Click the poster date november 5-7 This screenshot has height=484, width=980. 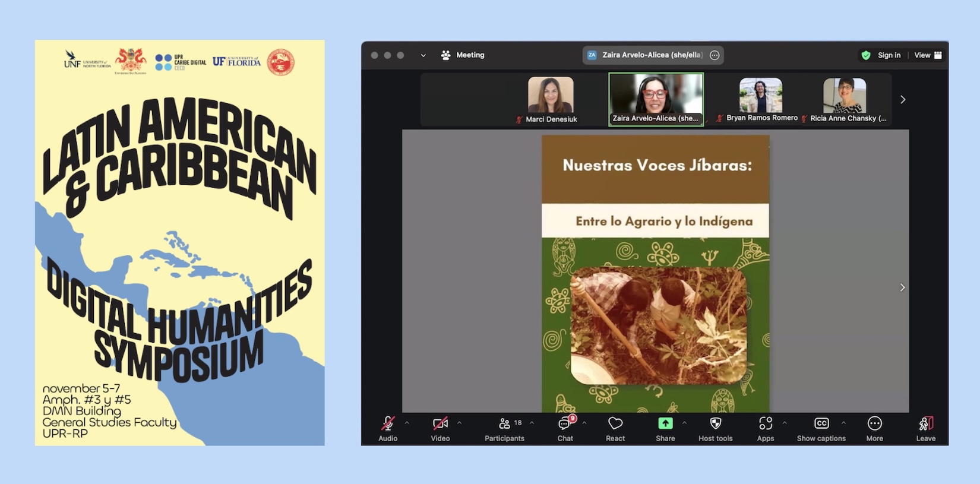(x=81, y=388)
